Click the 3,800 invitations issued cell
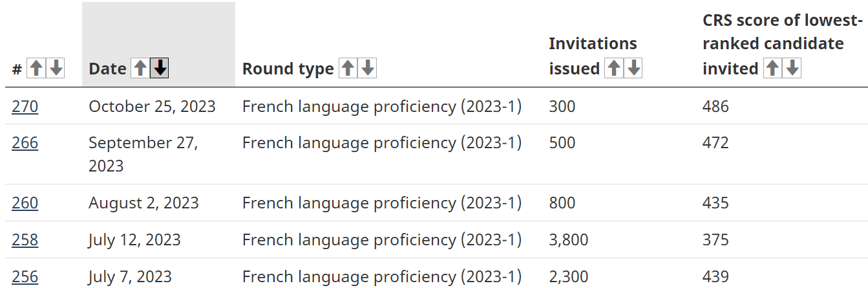The width and height of the screenshot is (868, 288). [x=569, y=240]
